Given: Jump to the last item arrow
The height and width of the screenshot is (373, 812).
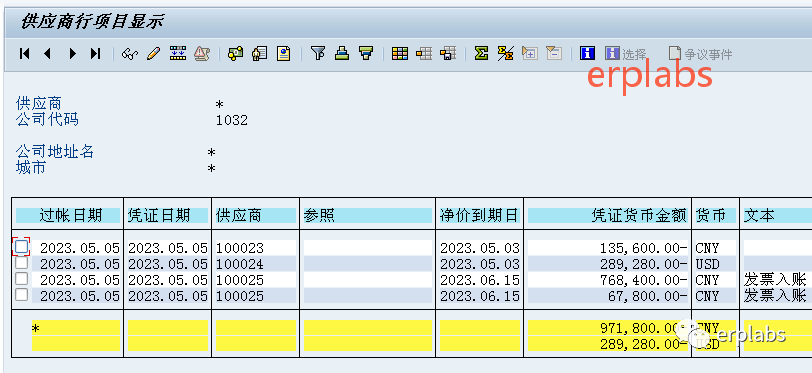Looking at the screenshot, I should click(x=95, y=53).
